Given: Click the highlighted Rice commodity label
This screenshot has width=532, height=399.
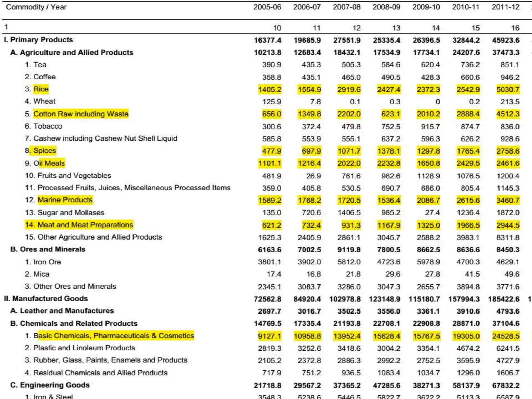Looking at the screenshot, I should pos(41,89).
